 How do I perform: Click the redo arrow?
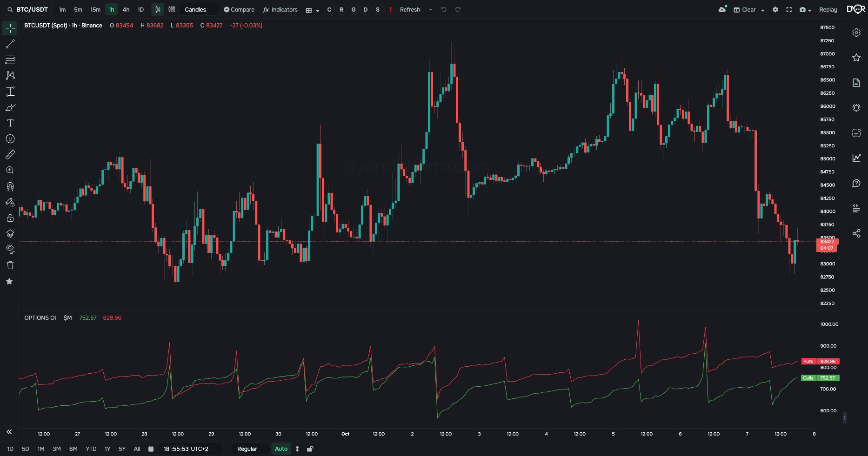coord(458,9)
